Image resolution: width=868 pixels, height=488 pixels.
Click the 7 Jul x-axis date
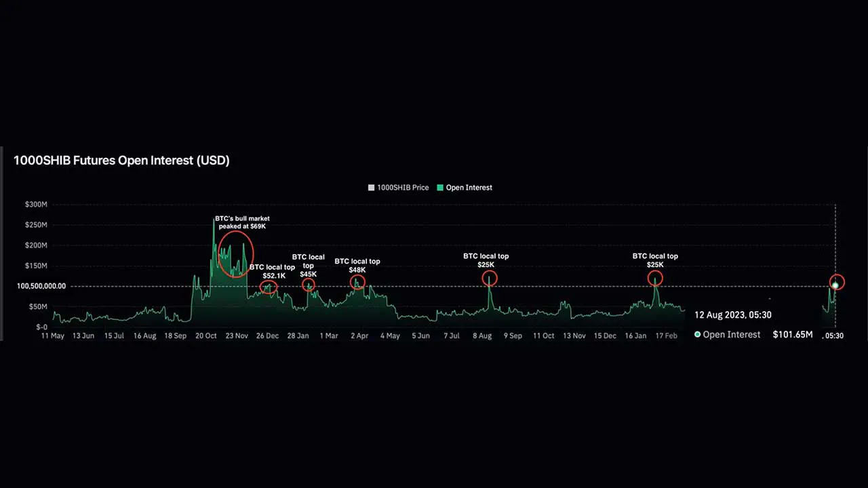click(452, 335)
